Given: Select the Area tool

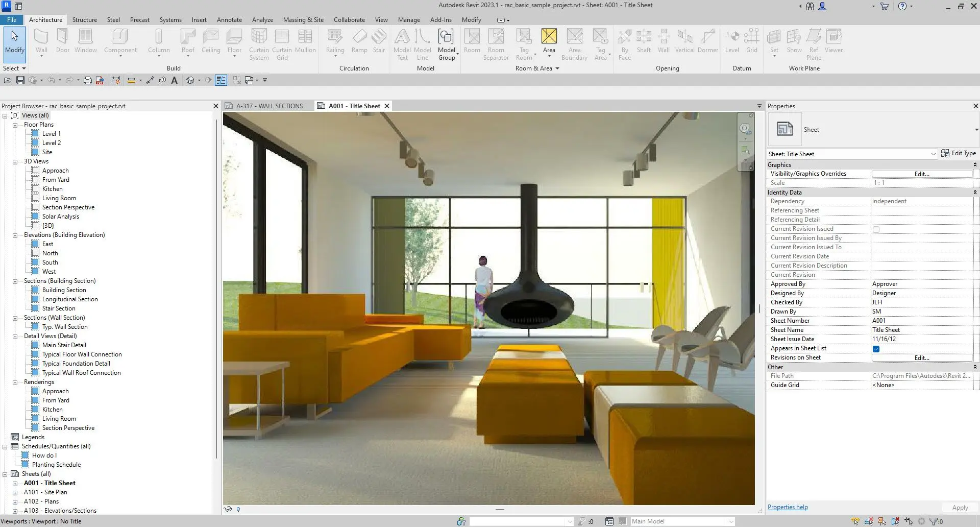Looking at the screenshot, I should 549,41.
